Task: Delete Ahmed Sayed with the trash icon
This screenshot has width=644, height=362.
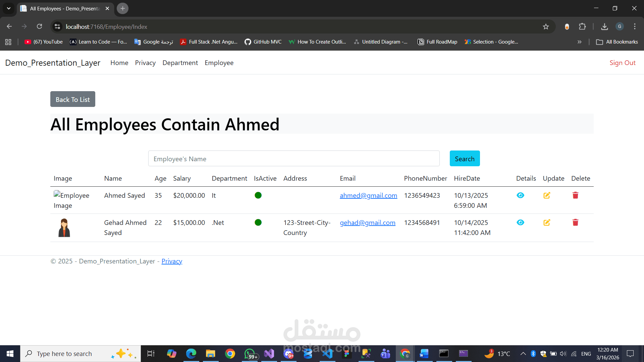Action: click(x=575, y=195)
